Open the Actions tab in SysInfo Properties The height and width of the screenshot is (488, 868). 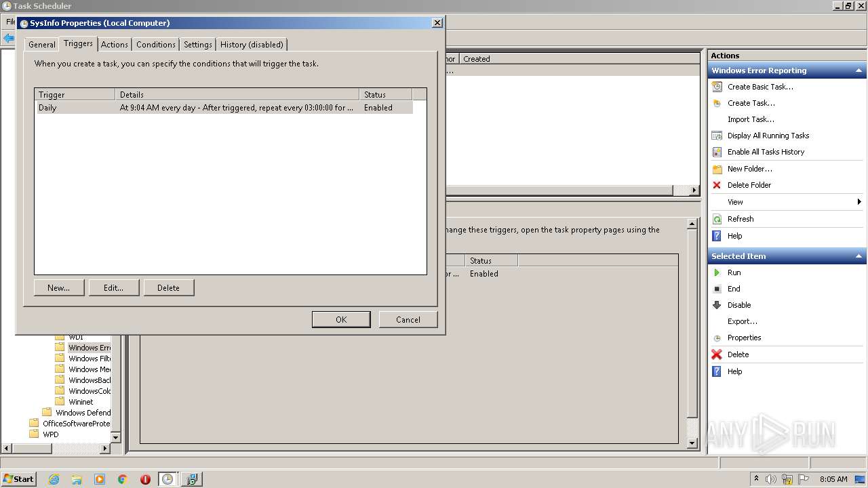[x=114, y=45]
